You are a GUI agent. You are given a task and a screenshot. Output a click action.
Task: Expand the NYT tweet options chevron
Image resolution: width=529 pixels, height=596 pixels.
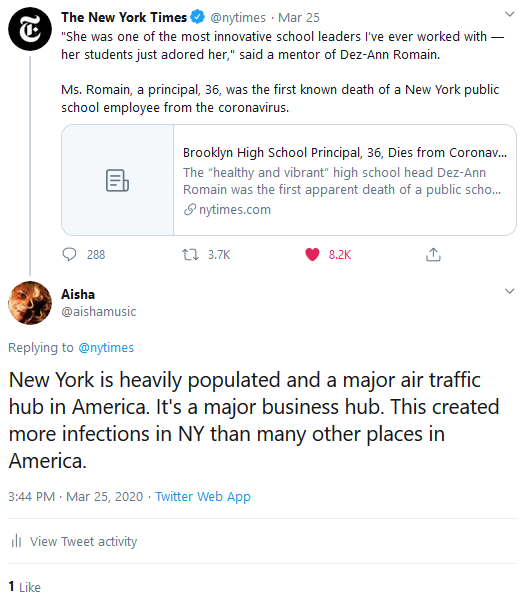tap(509, 14)
